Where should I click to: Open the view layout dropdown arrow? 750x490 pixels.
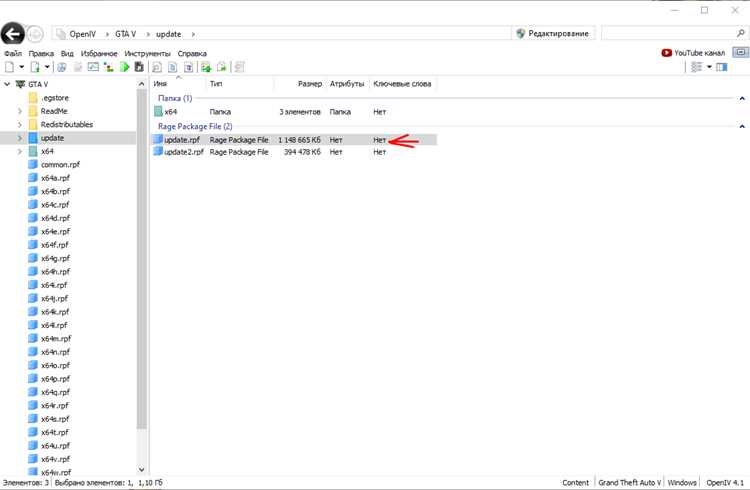(709, 67)
